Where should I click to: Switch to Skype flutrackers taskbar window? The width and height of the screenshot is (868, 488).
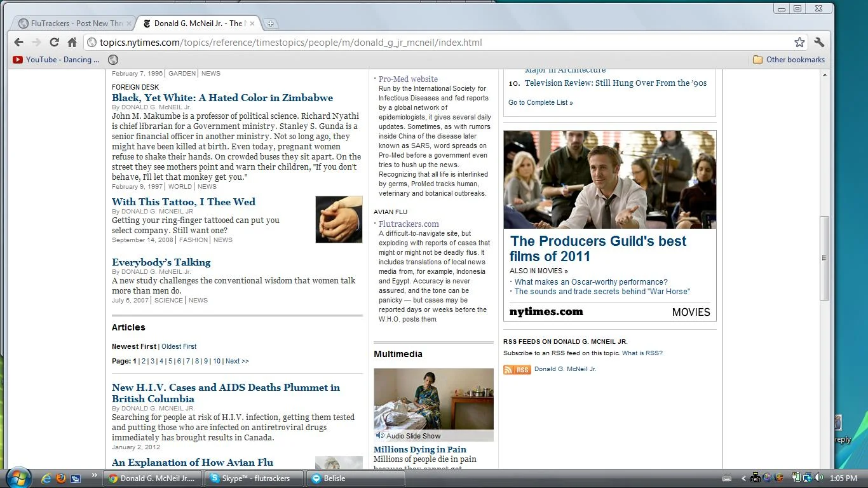(254, 478)
